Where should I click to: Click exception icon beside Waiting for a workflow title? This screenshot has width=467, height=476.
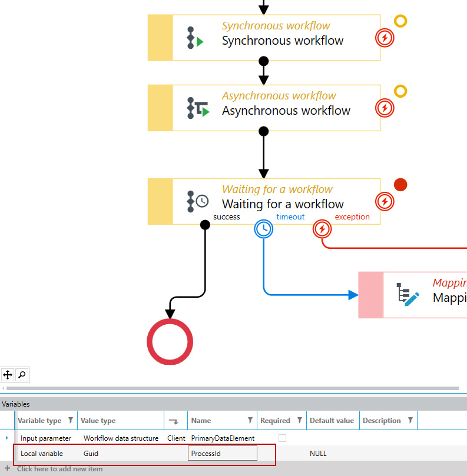click(x=385, y=202)
